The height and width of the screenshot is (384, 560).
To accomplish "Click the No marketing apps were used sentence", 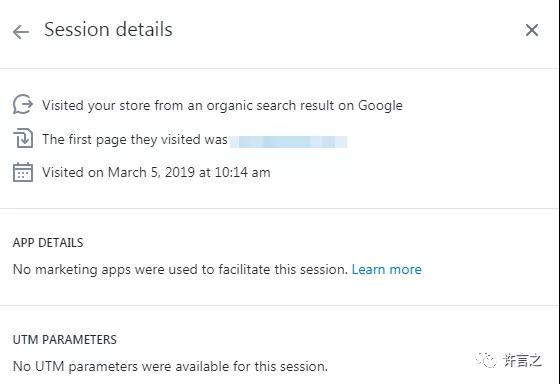I will pyautogui.click(x=180, y=269).
